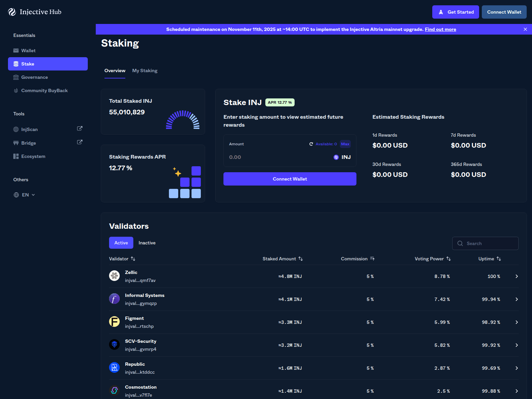
Task: Open InjScan external link icon
Action: [80, 128]
